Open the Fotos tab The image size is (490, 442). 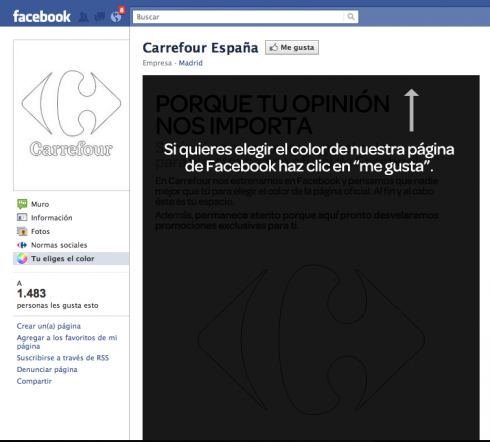coord(40,231)
